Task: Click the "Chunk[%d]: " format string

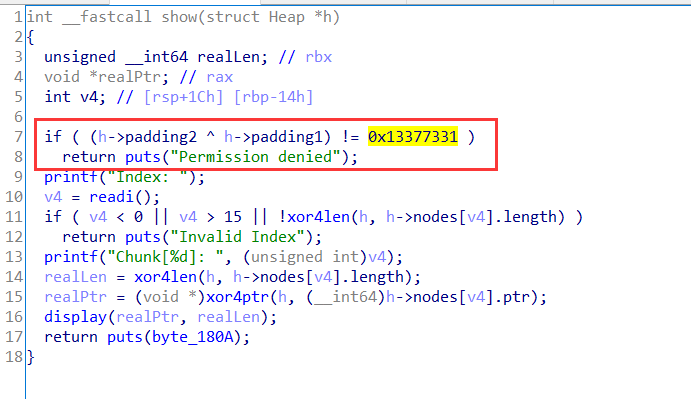Action: [x=166, y=257]
